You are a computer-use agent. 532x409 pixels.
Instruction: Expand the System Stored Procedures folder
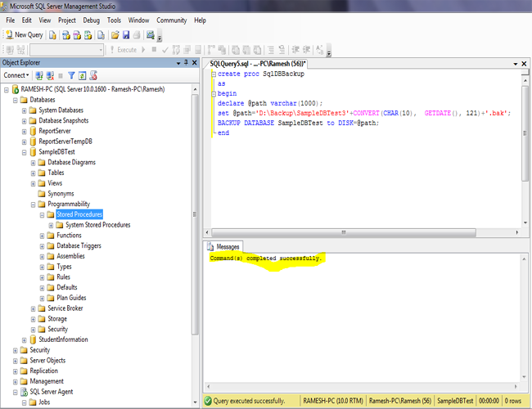coord(51,225)
